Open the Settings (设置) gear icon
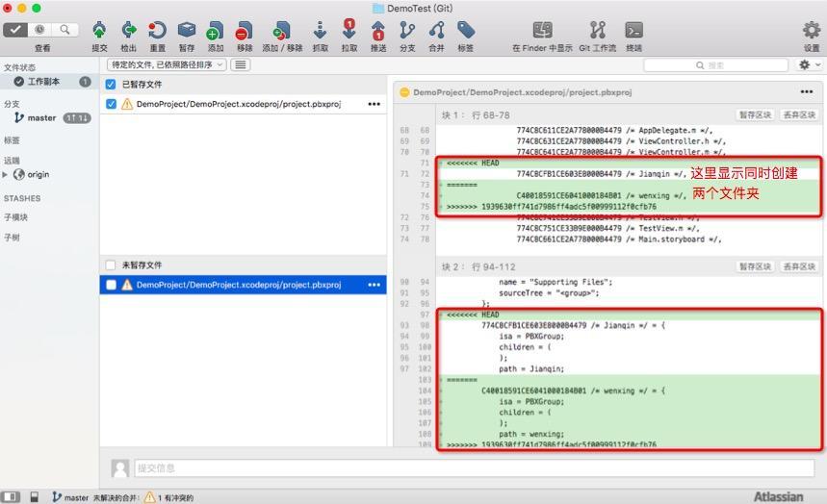 [x=812, y=30]
